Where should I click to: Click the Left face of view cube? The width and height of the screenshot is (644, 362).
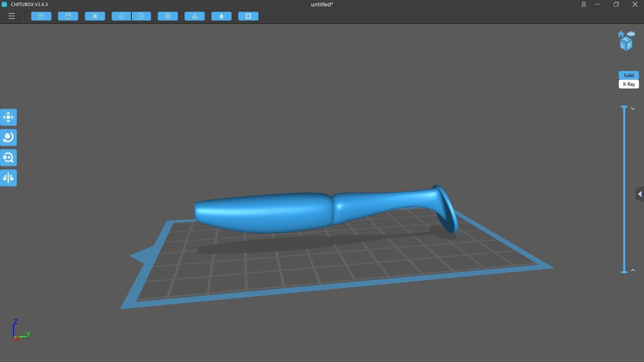click(623, 45)
